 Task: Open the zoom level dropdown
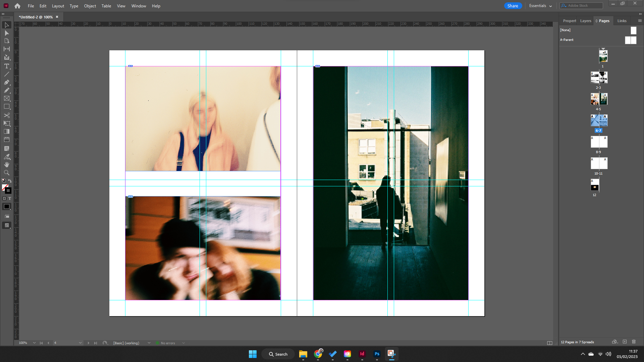(34, 343)
